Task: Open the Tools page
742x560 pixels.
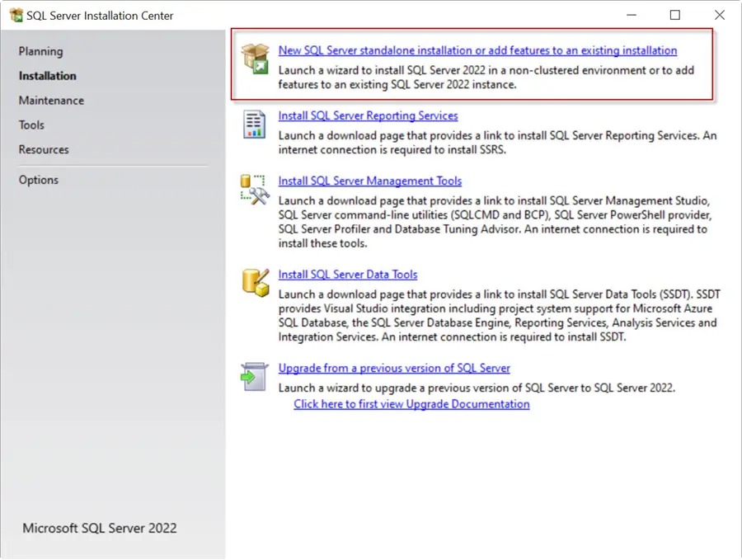Action: point(31,125)
